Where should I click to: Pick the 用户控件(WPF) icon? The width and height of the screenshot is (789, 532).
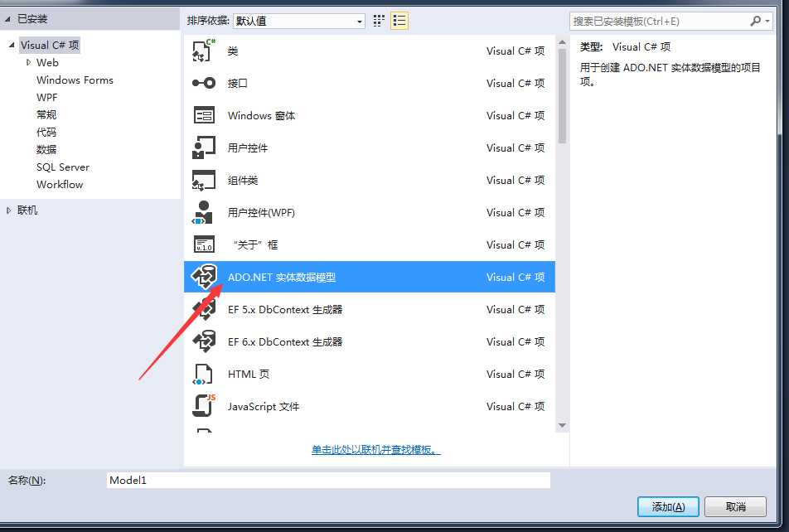point(203,212)
